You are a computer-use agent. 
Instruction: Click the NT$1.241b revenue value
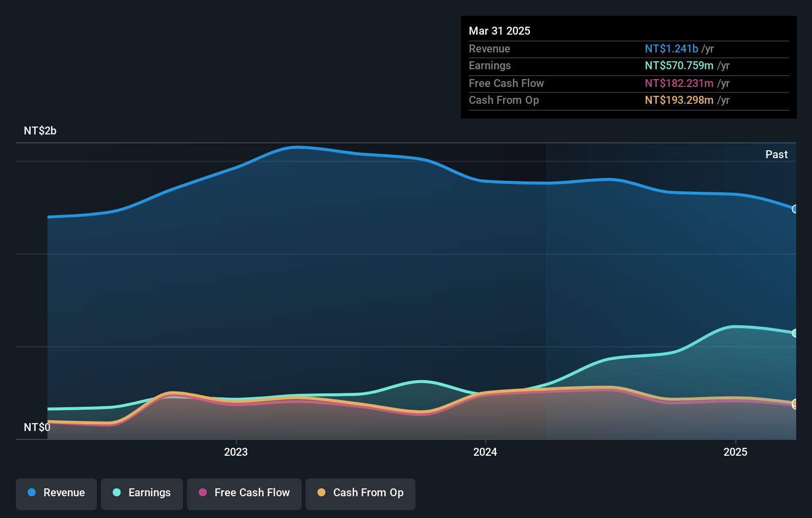pos(672,48)
